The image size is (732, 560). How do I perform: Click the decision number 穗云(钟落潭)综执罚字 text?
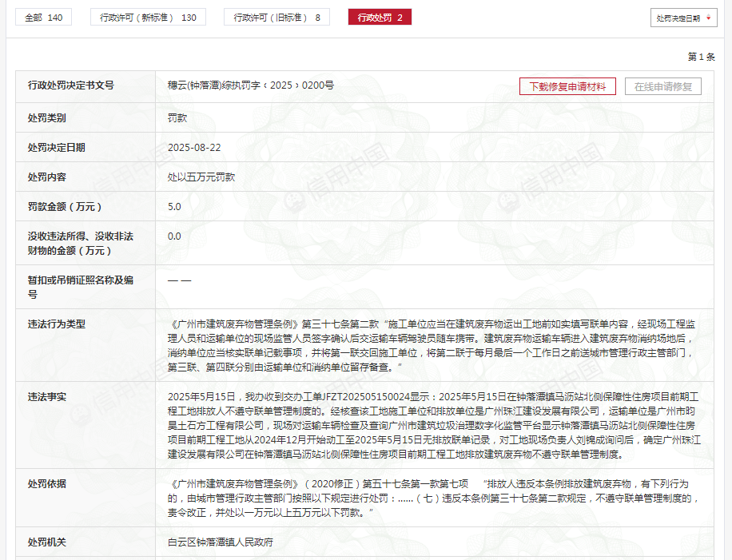pos(250,85)
